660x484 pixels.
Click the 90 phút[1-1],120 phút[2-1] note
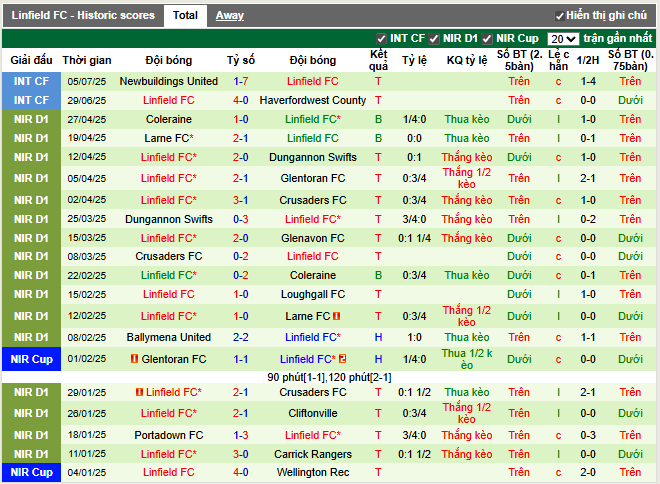coord(329,377)
